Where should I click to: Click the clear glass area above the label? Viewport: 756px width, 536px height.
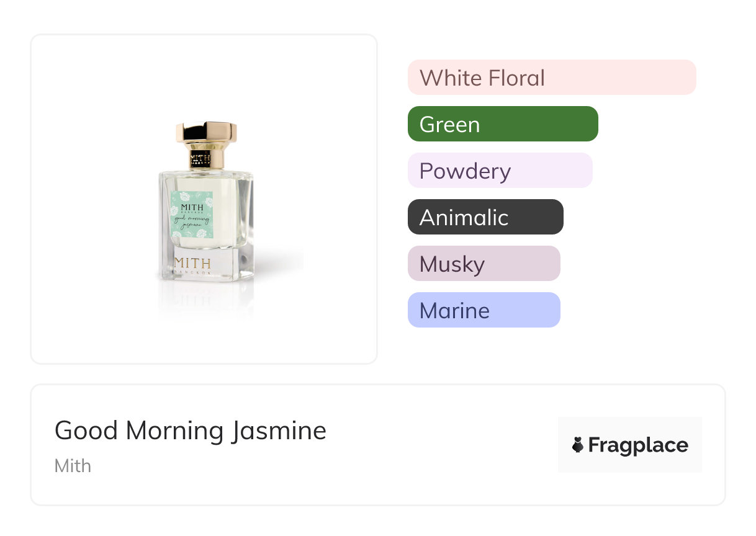pos(205,181)
